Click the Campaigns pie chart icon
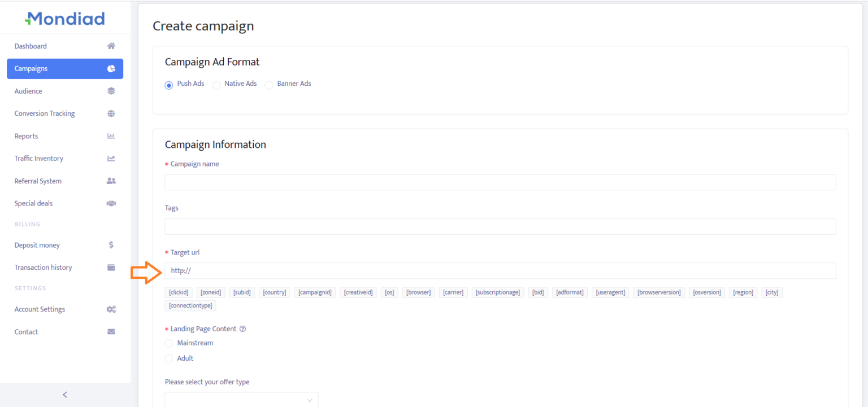The height and width of the screenshot is (407, 868). (111, 68)
